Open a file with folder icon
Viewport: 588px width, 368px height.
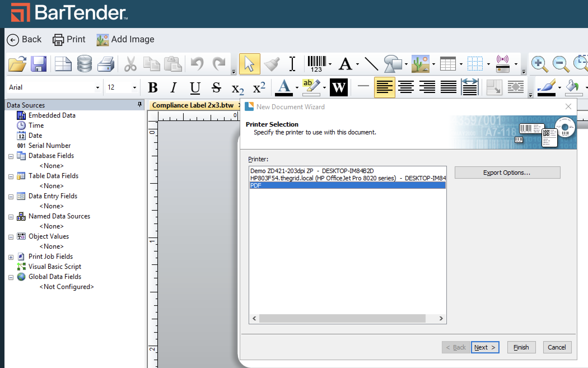point(17,64)
